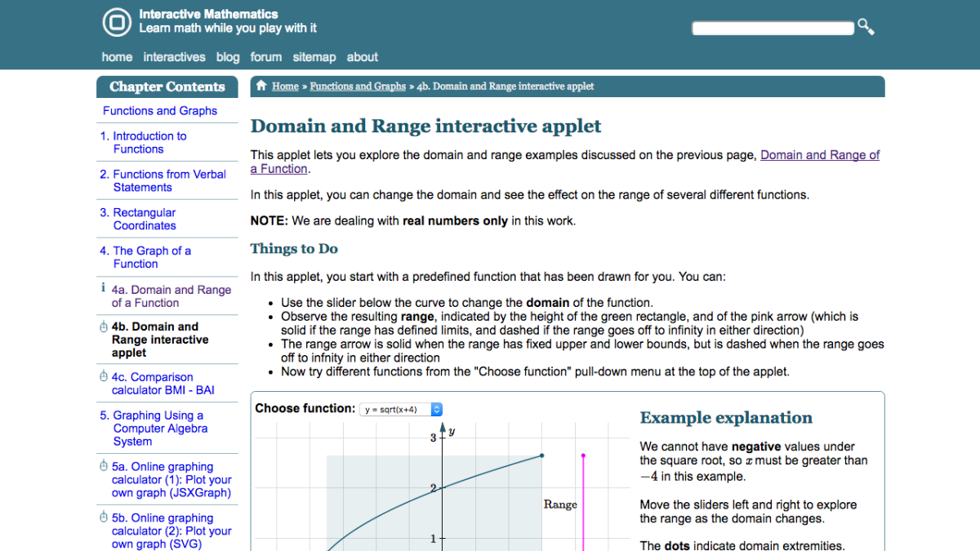Click inside the search input field
This screenshot has height=551, width=980.
tap(772, 27)
